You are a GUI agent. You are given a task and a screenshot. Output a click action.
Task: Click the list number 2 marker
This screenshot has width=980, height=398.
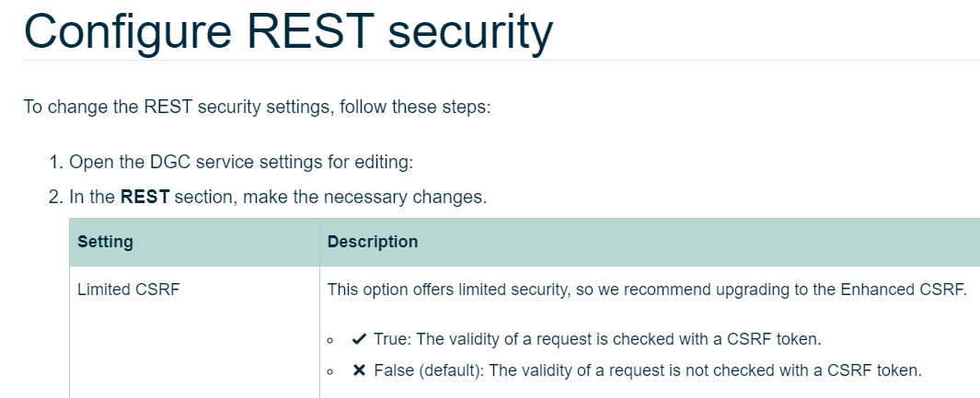[55, 197]
